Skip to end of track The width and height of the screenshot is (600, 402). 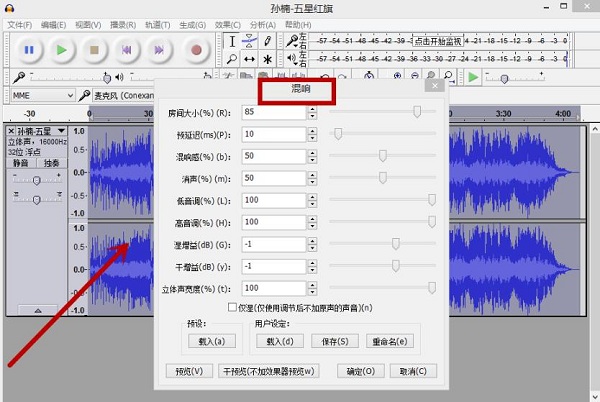(x=160, y=49)
